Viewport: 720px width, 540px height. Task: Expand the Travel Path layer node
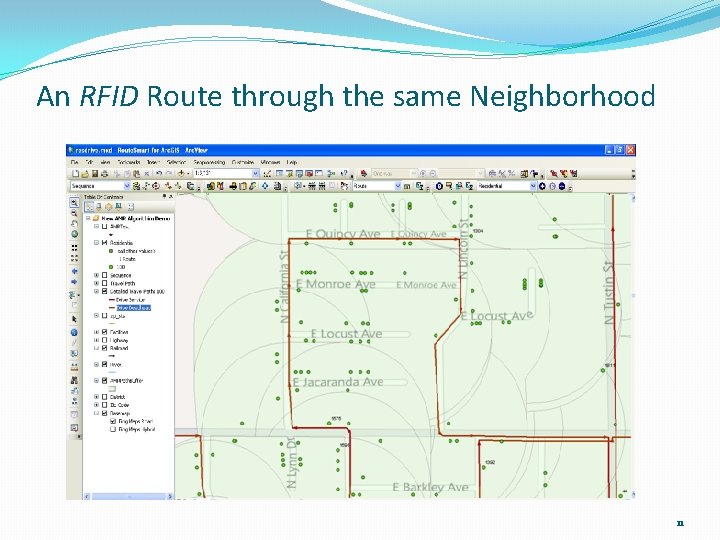coord(96,283)
